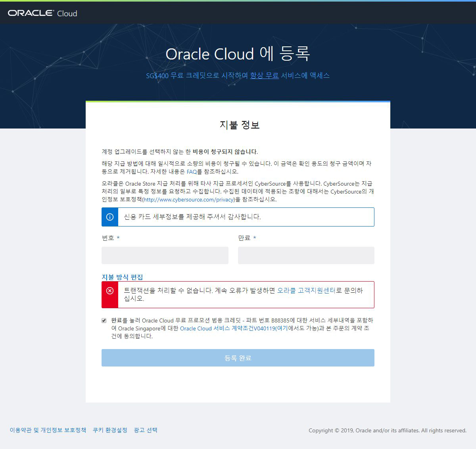Click the blue info icon in the thank-you banner
The width and height of the screenshot is (476, 449).
[110, 217]
